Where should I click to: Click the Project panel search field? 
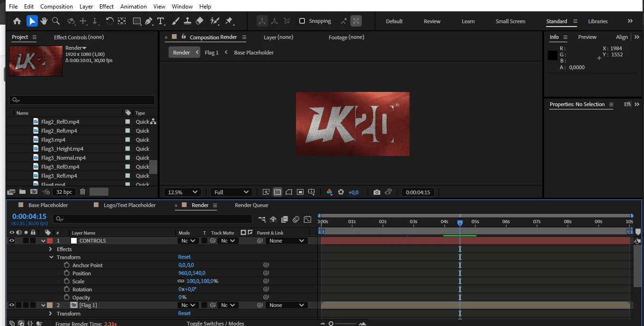tap(82, 100)
